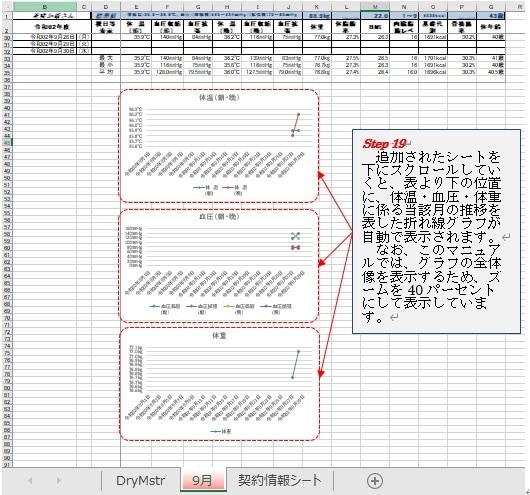The height and width of the screenshot is (495, 530).
Task: Switch to the DryMstr sheet tab
Action: click(x=140, y=480)
